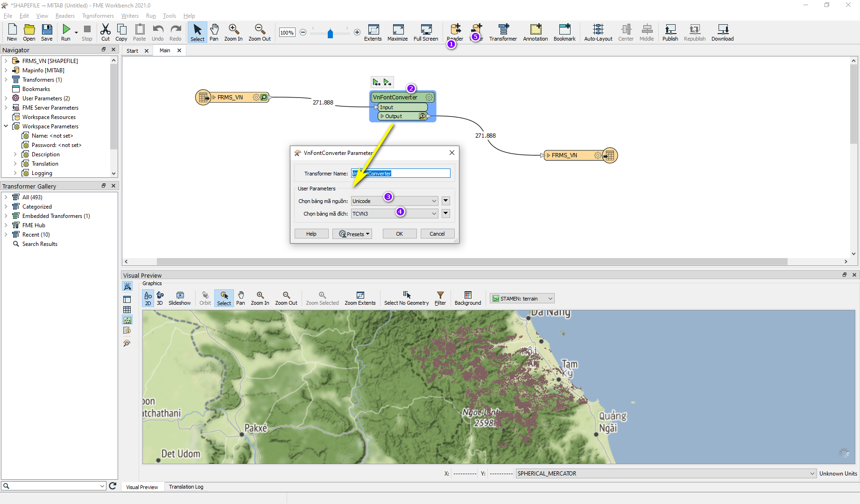
Task: Toggle Select tool in main toolbar
Action: click(x=197, y=32)
